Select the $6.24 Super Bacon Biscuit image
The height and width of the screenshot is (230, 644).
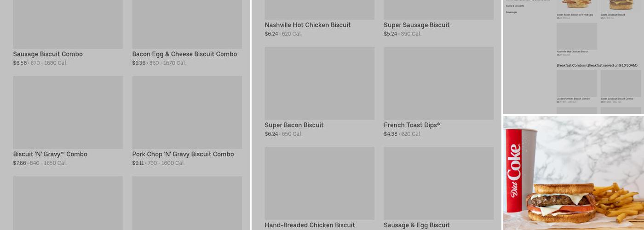pyautogui.click(x=320, y=83)
